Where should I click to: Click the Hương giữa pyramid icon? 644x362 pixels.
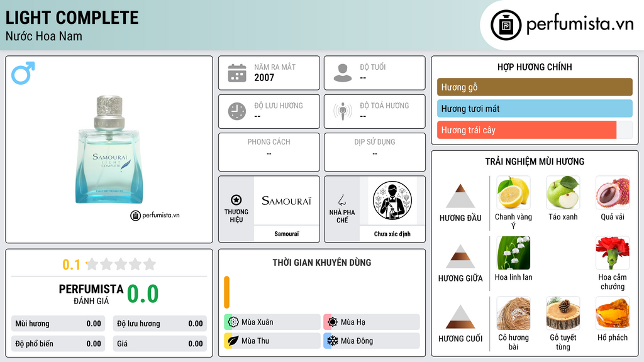coord(460,256)
